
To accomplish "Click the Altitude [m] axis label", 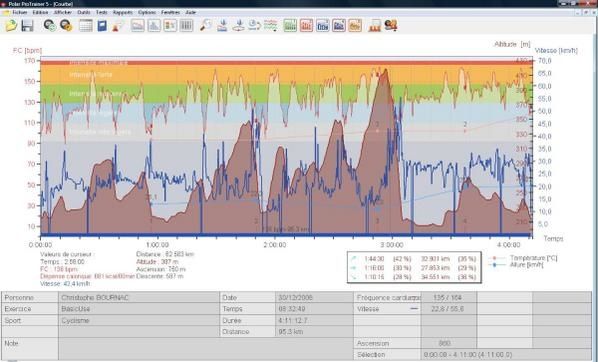I will click(x=512, y=44).
